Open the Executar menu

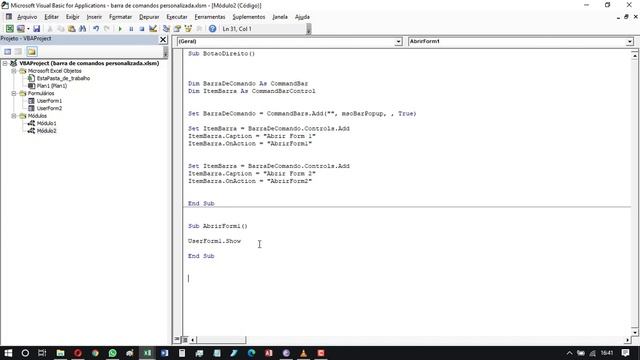click(177, 17)
